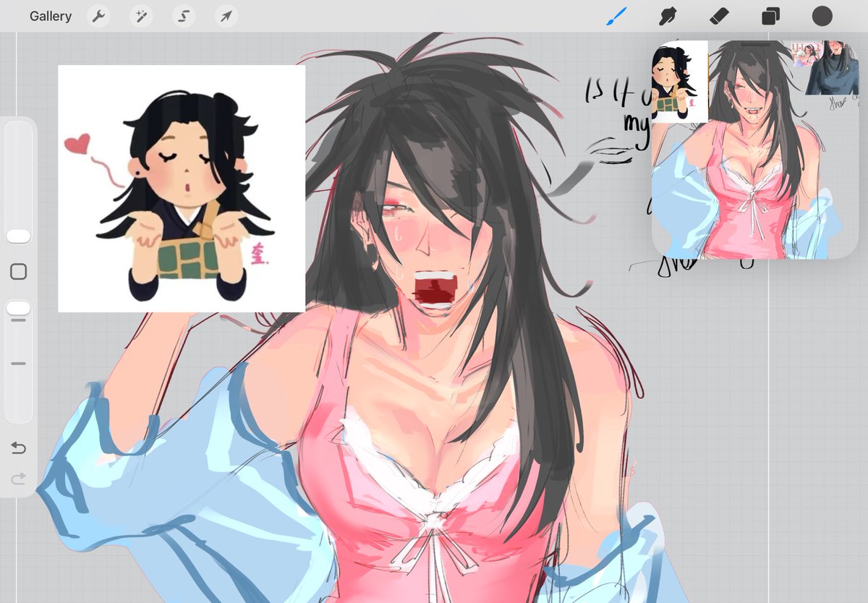Screen dimensions: 868x603
Task: Open the Adjustments magic wand menu
Action: click(x=141, y=16)
